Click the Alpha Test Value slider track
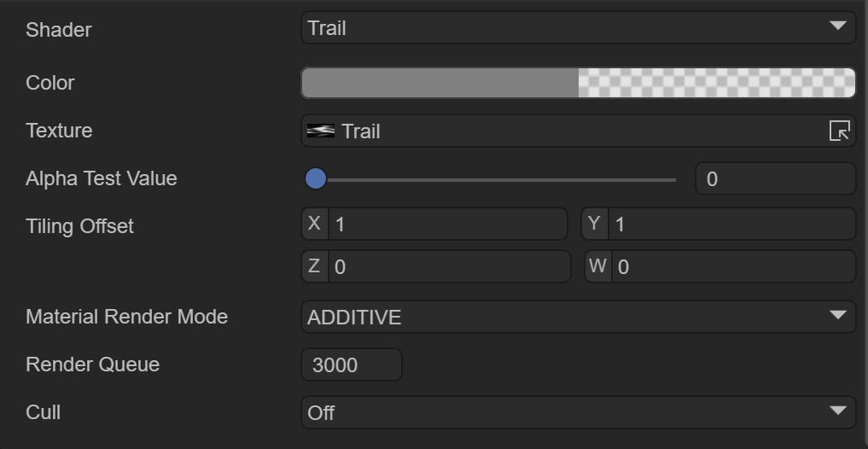 coord(512,180)
